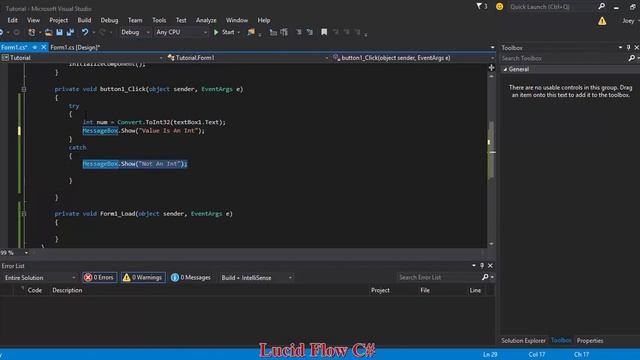
Task: Open the Debug configuration dropdown
Action: click(x=135, y=32)
